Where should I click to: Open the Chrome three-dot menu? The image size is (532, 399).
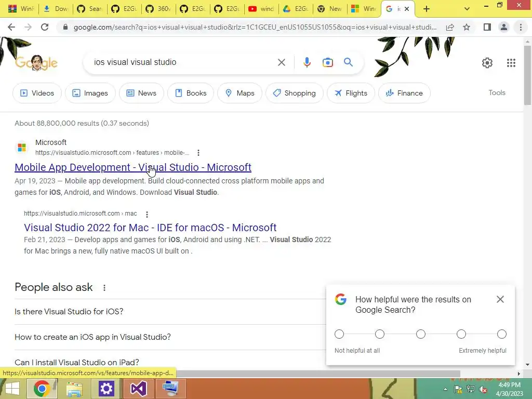click(x=521, y=27)
